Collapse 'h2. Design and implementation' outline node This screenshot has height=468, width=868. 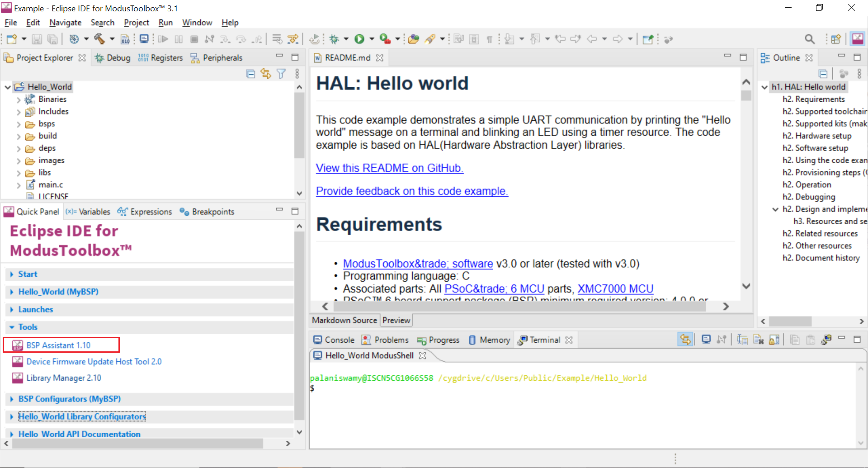tap(775, 209)
